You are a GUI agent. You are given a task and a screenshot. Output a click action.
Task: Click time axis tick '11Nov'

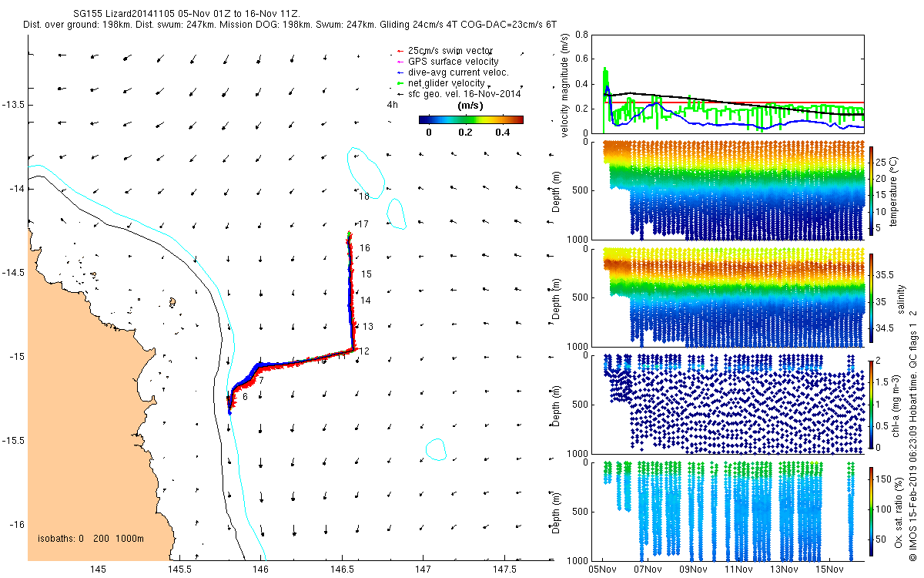pos(738,569)
